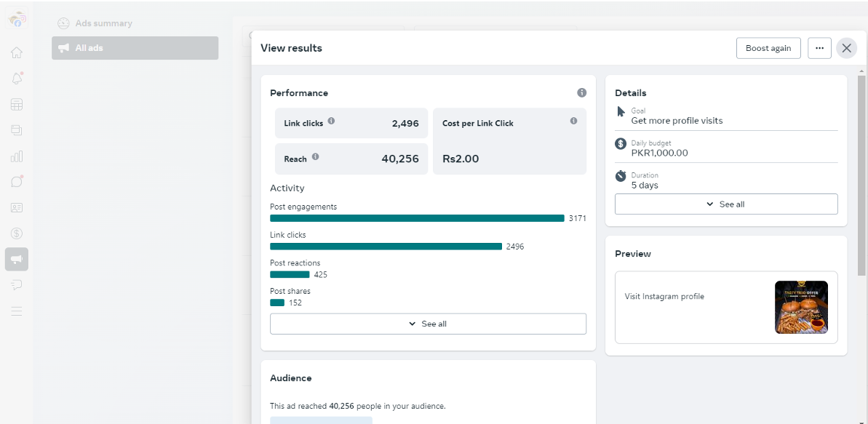Click the Monetization dollar icon in sidebar
The height and width of the screenshot is (424, 868).
click(17, 233)
